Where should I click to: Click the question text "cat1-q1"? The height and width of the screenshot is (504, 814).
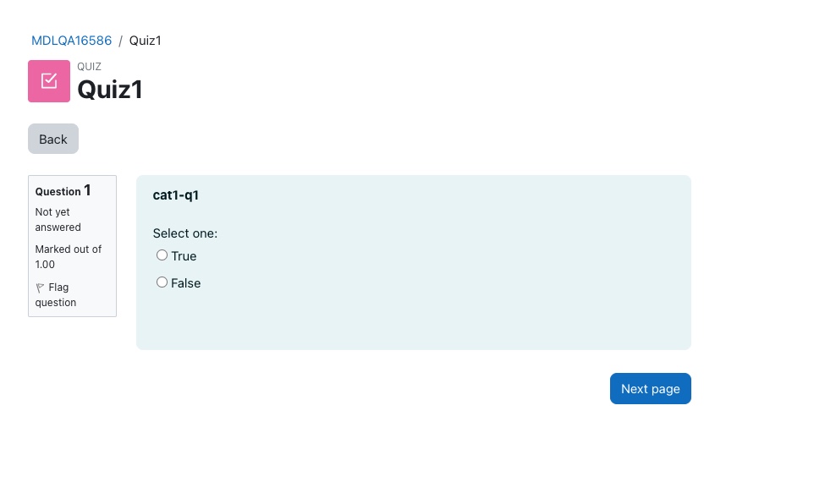(x=176, y=195)
